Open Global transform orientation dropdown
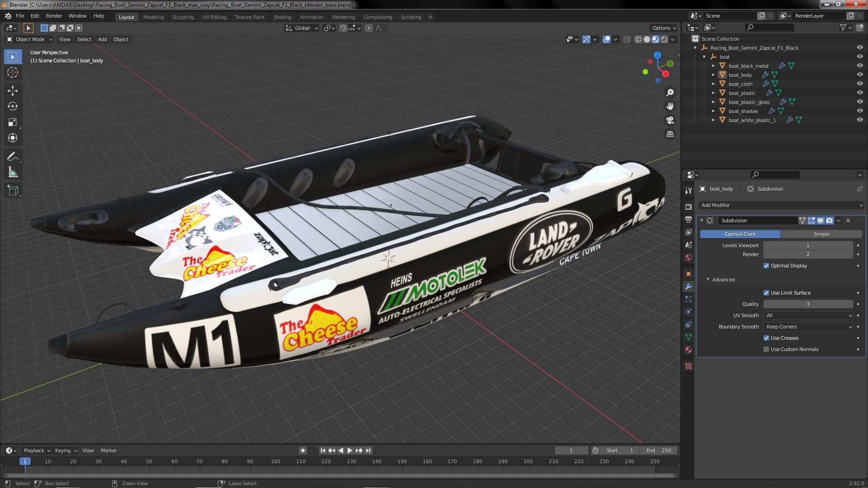The image size is (868, 488). 302,28
